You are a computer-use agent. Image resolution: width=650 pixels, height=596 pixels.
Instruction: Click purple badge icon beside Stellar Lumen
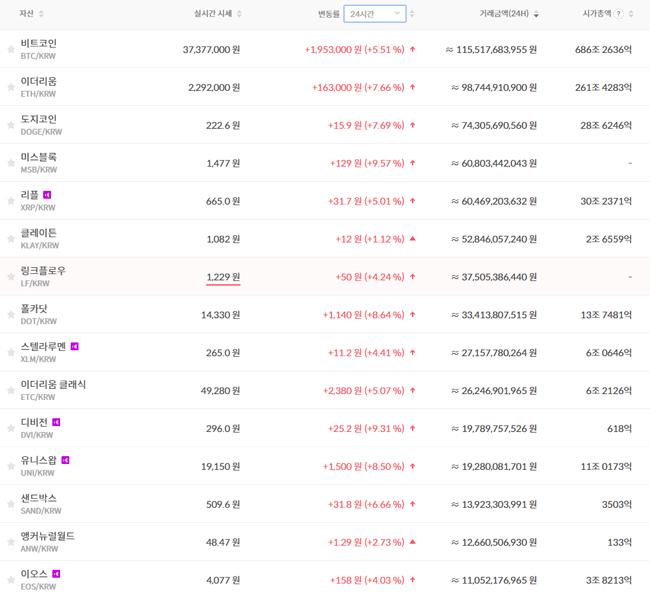(74, 346)
